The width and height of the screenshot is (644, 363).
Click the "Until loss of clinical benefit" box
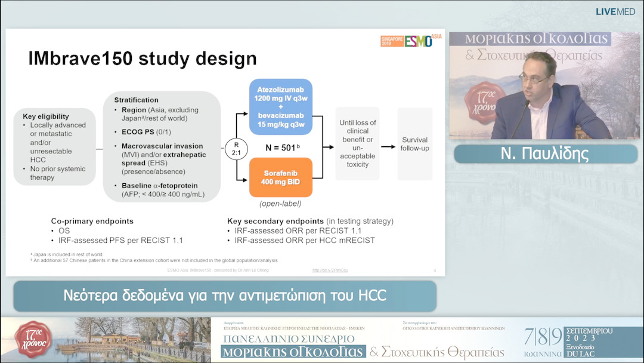point(357,143)
